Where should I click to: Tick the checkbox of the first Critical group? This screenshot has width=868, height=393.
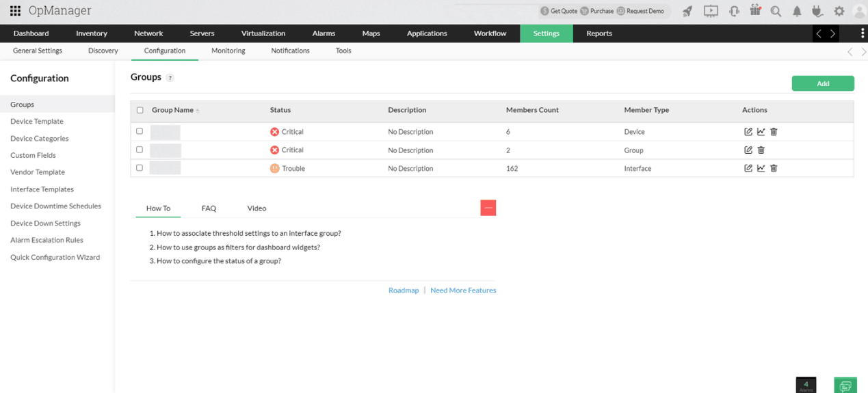coord(140,131)
